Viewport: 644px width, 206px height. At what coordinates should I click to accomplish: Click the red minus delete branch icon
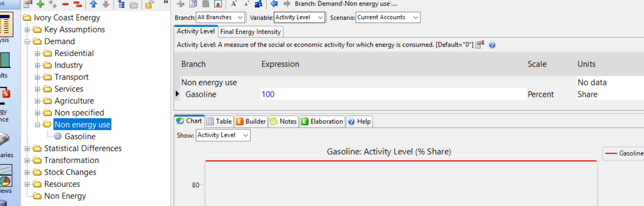pos(65,4)
